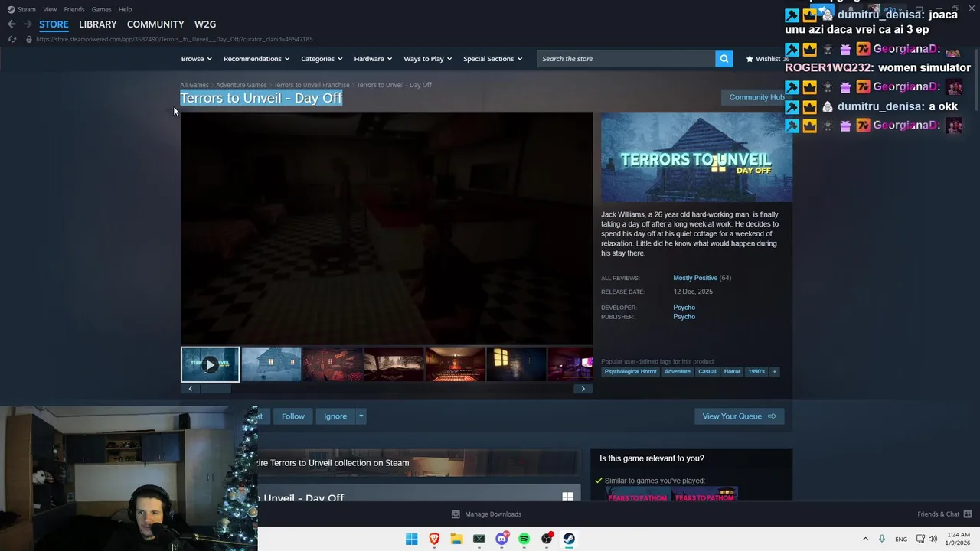
Task: Open the Help menu
Action: [x=125, y=9]
